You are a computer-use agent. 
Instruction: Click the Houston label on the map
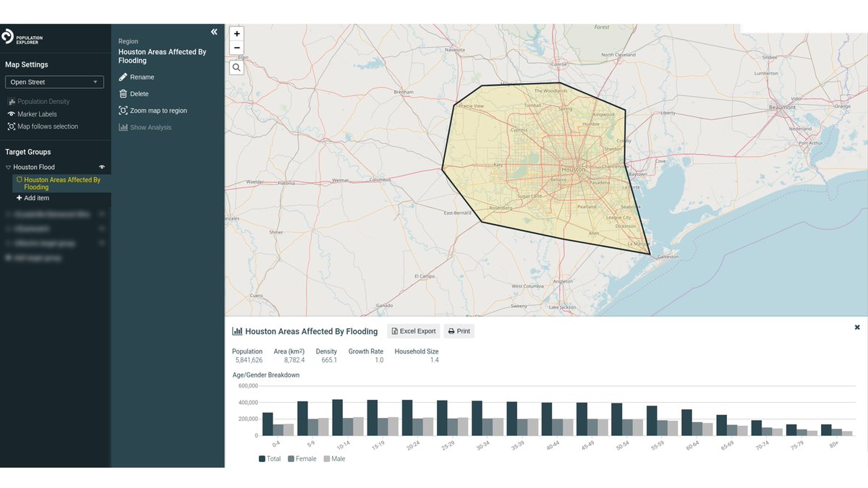[x=573, y=169]
